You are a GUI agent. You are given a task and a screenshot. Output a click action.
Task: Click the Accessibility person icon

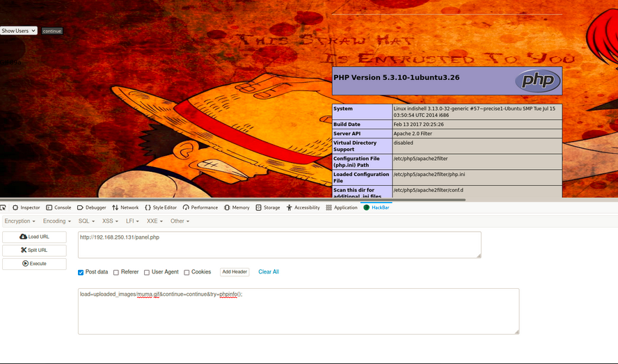pos(289,207)
